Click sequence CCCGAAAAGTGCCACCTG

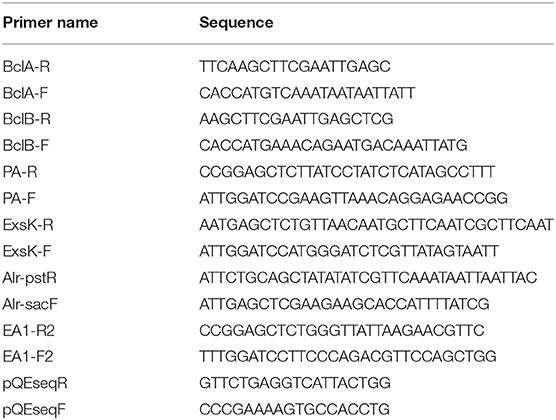pos(294,409)
